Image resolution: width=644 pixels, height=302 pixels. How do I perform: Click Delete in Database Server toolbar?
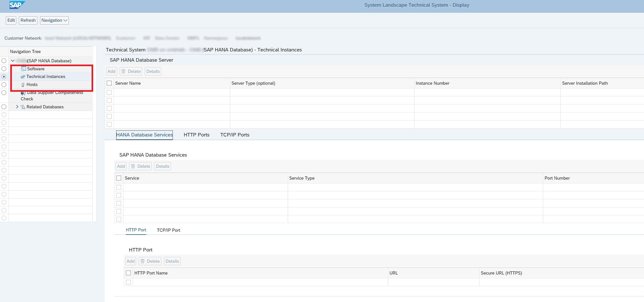point(131,71)
